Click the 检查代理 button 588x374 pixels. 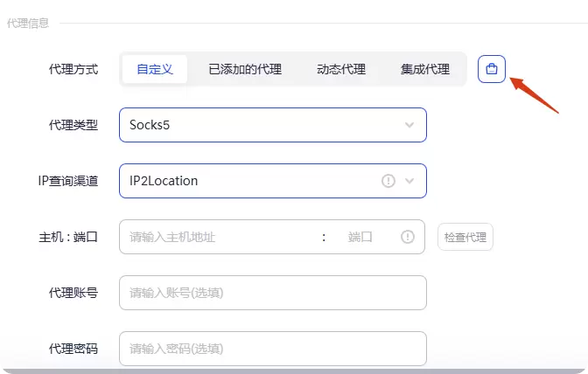pyautogui.click(x=465, y=237)
